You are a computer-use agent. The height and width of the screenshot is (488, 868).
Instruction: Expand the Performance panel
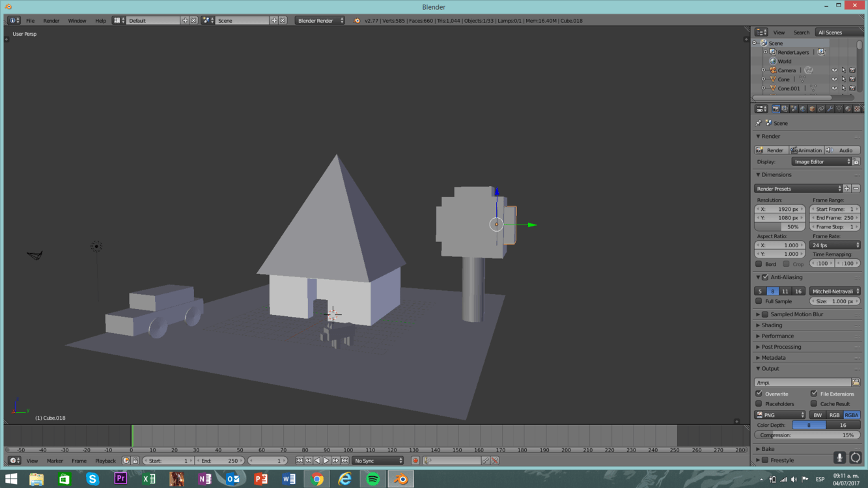click(777, 336)
